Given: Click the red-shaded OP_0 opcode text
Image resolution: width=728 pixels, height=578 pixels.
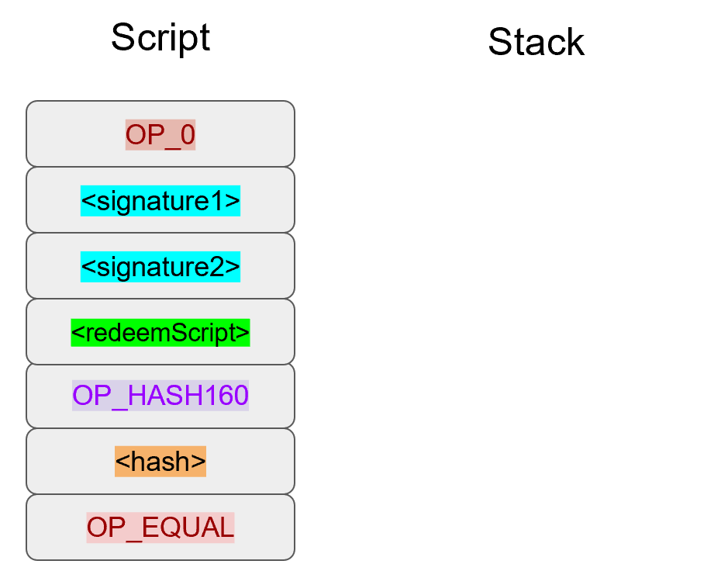Looking at the screenshot, I should click(x=160, y=134).
